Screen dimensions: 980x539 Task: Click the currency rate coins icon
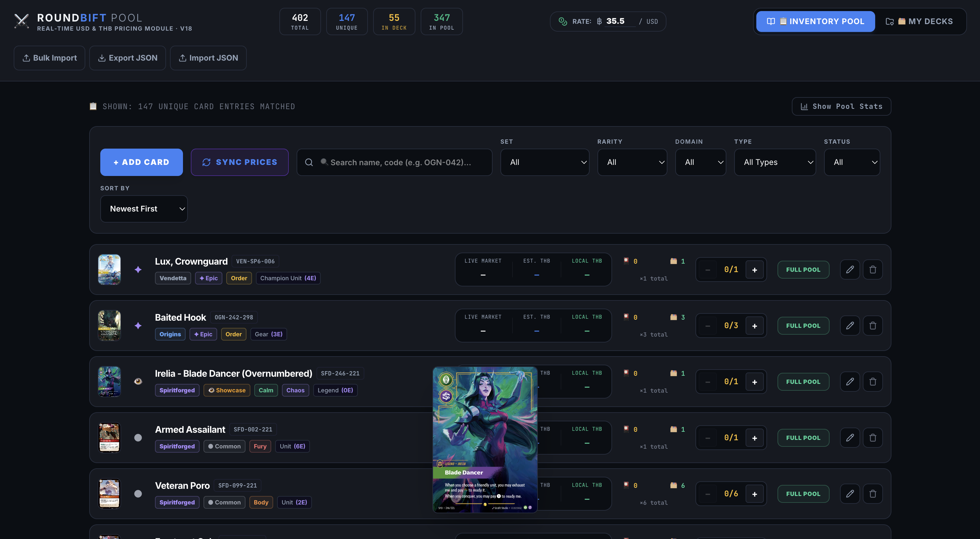(x=563, y=21)
